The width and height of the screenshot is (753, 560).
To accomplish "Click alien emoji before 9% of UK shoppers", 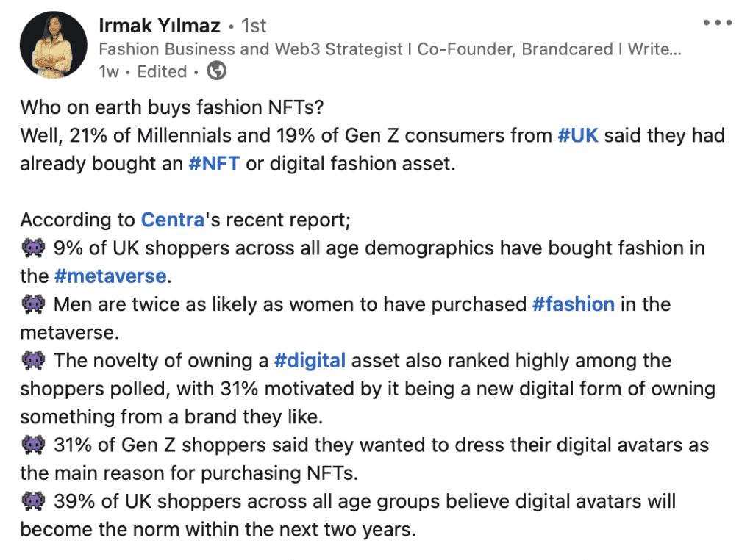I will click(34, 248).
